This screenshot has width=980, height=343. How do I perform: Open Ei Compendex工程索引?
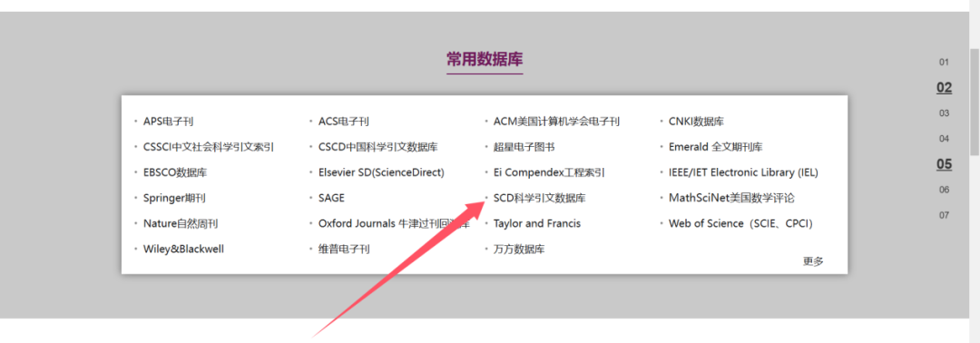pyautogui.click(x=549, y=172)
